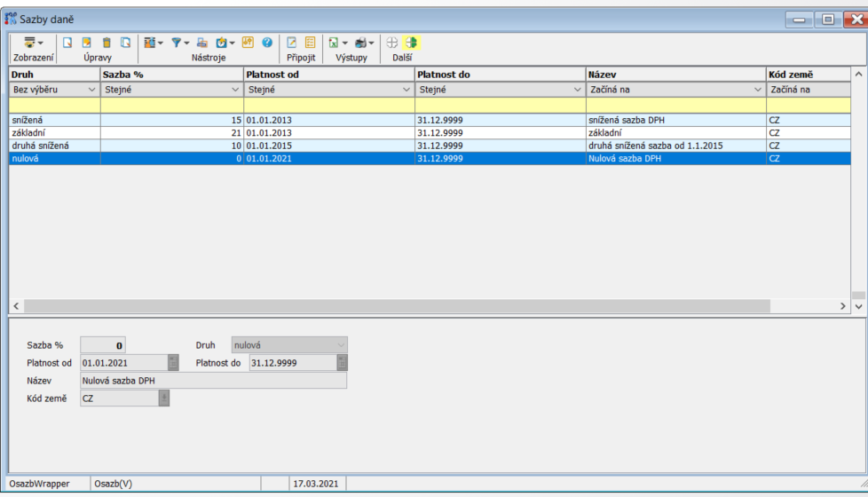Click the trash delete icon

(x=107, y=43)
